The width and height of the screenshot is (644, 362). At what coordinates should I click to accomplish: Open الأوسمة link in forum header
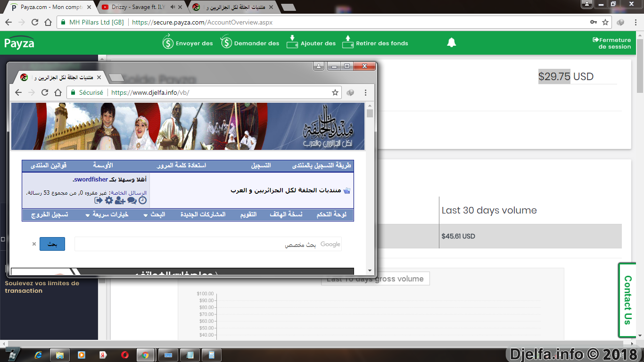tap(103, 166)
